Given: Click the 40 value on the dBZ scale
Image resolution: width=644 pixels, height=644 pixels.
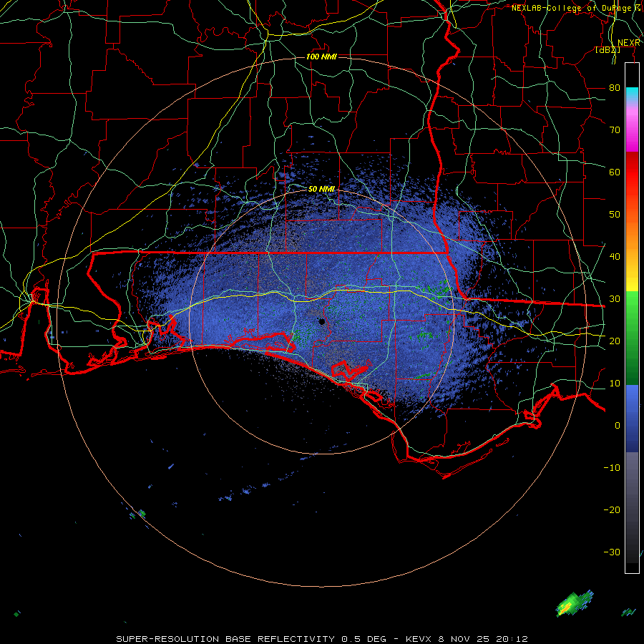Looking at the screenshot, I should (615, 256).
